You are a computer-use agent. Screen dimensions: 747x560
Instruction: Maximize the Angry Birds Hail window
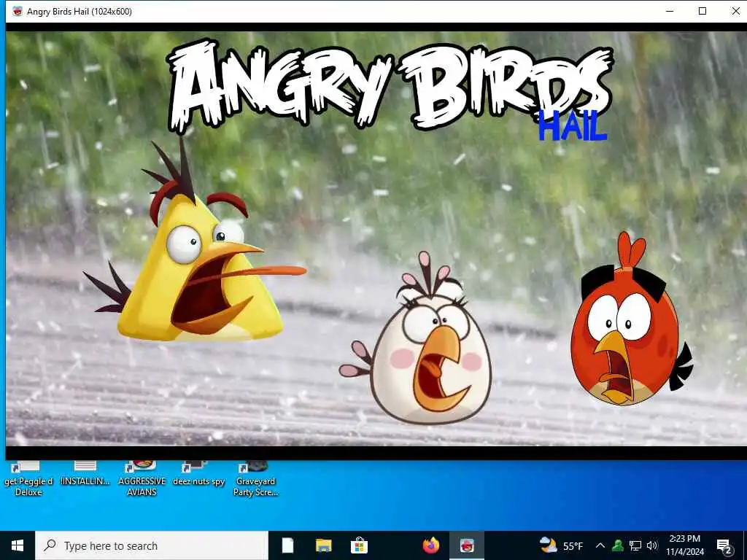click(703, 11)
